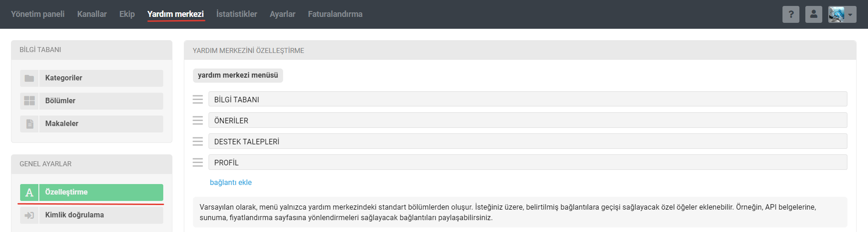Open the Faturalandırma menu item
Screen dimensions: 868x232
(335, 14)
